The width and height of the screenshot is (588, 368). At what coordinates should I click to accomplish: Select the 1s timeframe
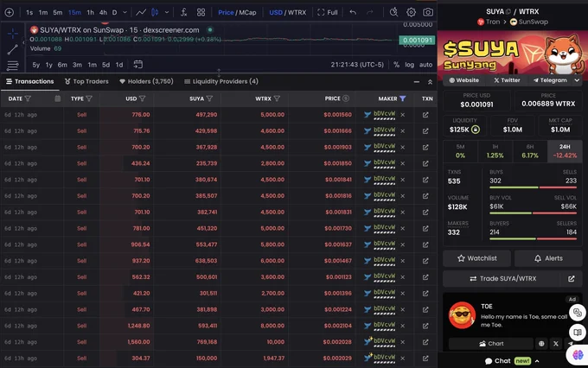(x=29, y=12)
